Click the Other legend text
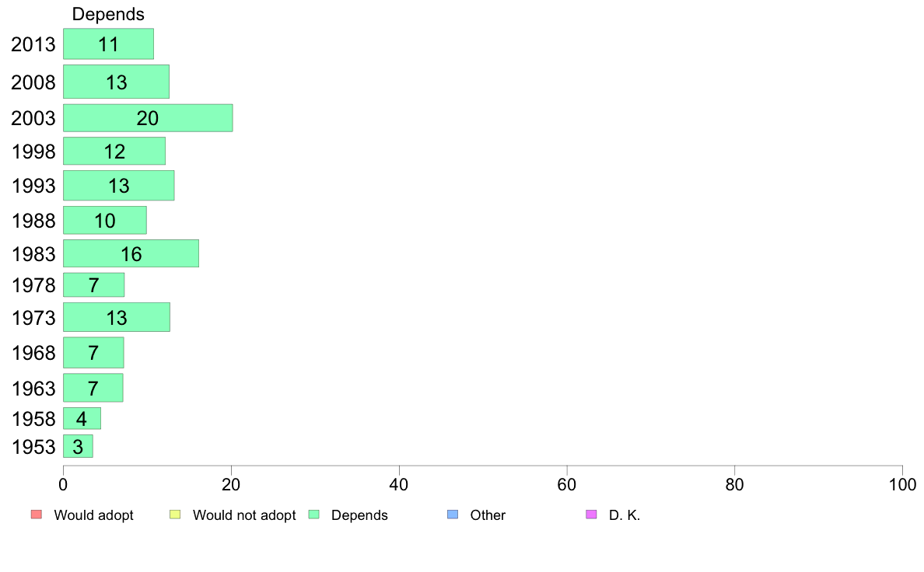The image size is (924, 572). [x=488, y=515]
